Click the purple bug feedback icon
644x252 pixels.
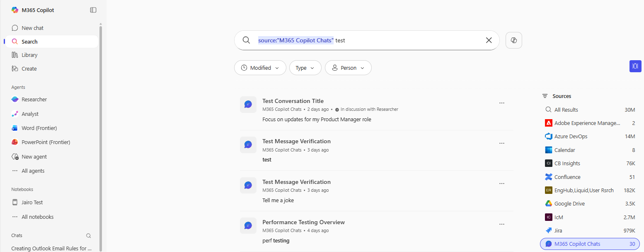point(635,66)
